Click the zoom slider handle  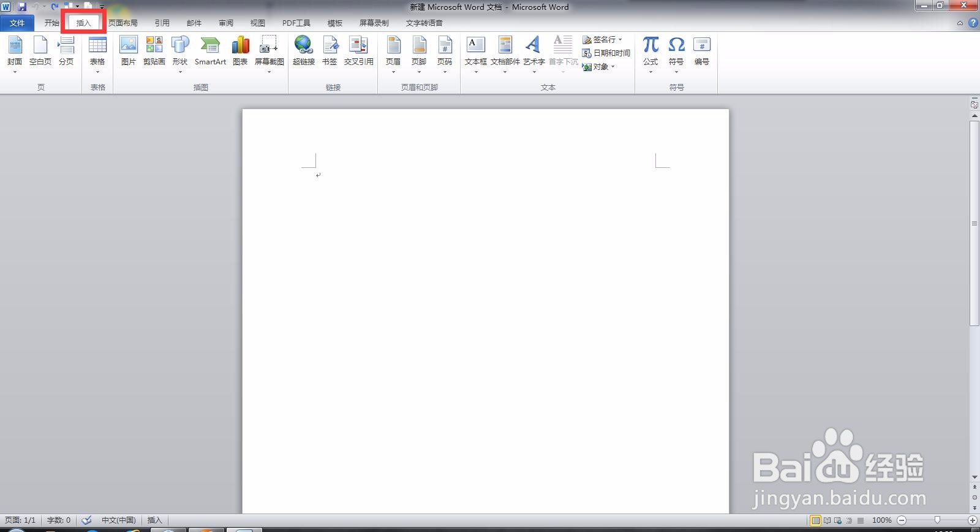[937, 520]
